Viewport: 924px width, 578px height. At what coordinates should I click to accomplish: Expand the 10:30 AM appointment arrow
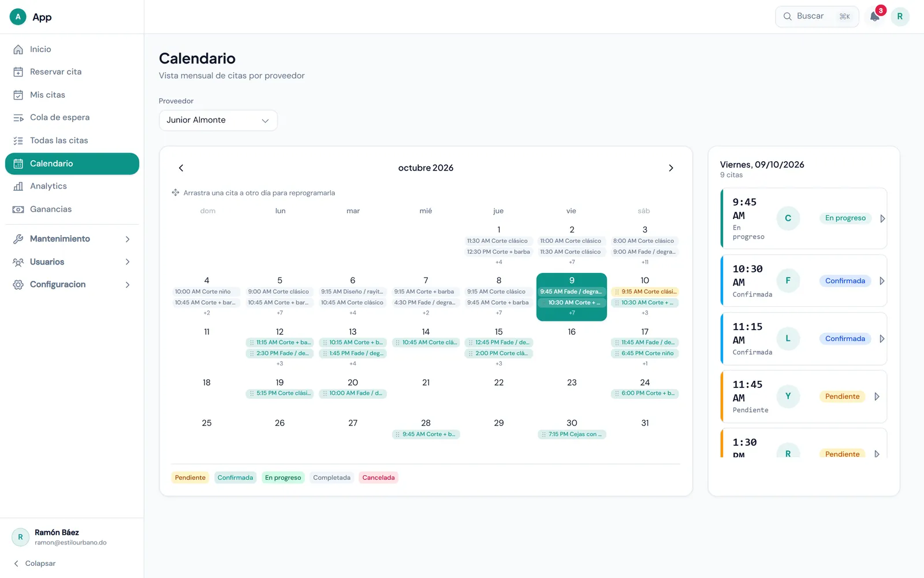point(882,281)
